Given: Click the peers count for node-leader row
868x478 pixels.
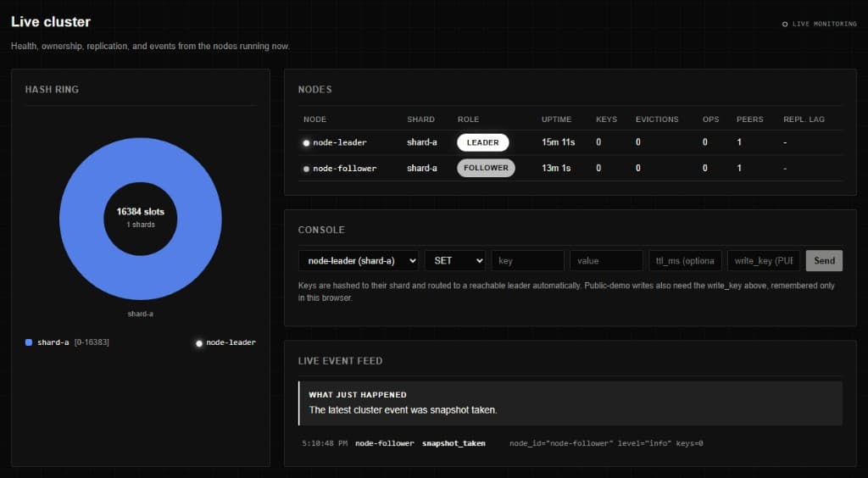Looking at the screenshot, I should coord(739,142).
